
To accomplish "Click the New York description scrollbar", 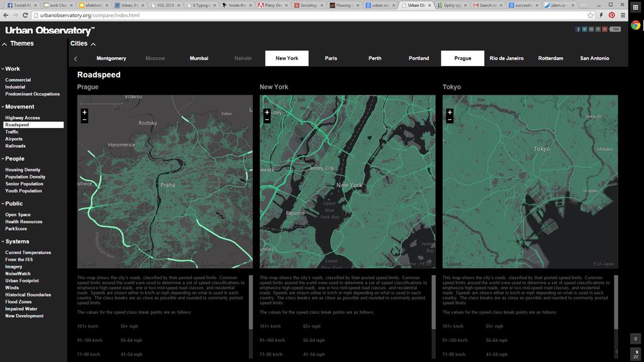I will (433, 302).
